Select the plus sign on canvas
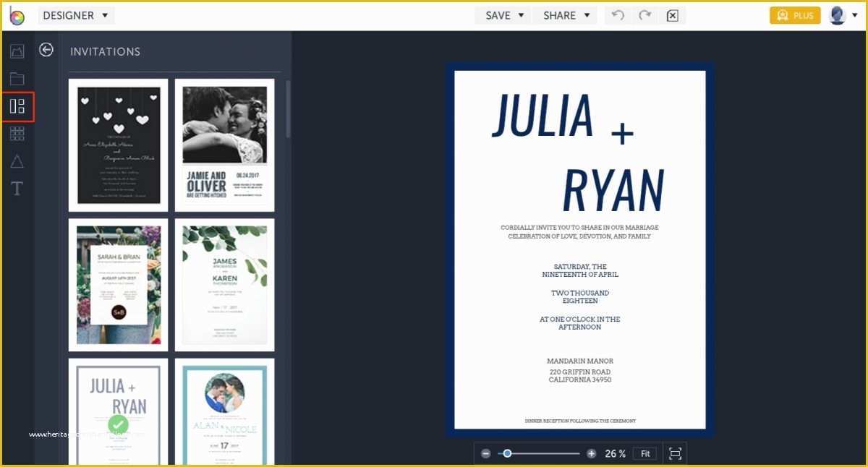 coord(623,133)
